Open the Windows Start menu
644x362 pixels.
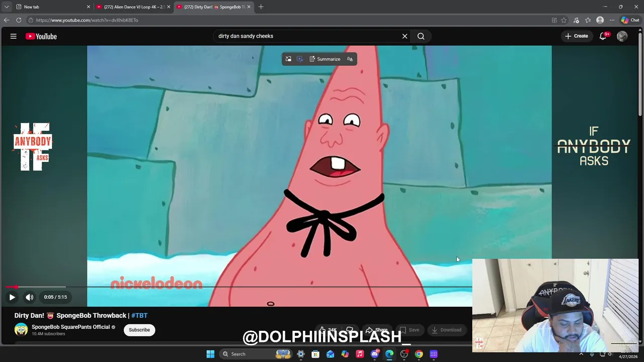(210, 354)
